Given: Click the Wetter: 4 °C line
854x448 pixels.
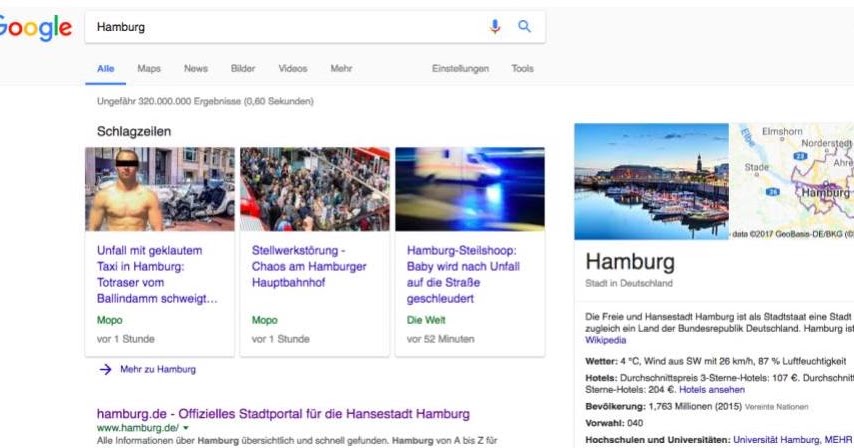Looking at the screenshot, I should tap(716, 361).
